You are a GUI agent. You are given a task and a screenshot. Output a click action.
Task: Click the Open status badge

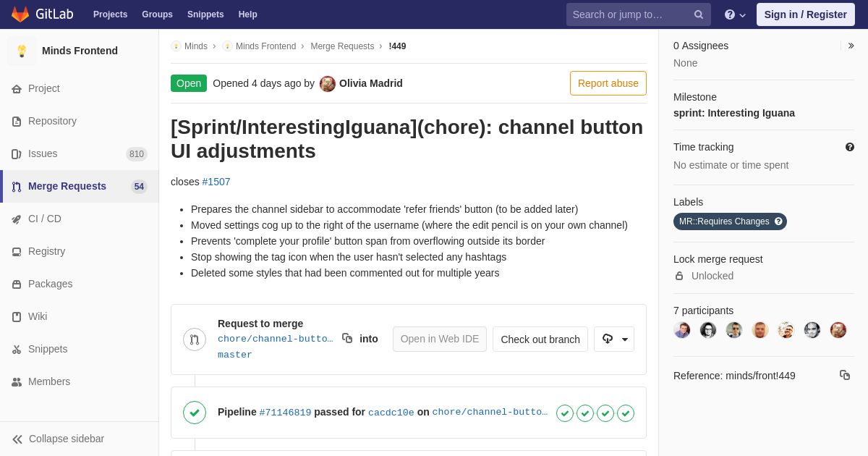point(189,83)
